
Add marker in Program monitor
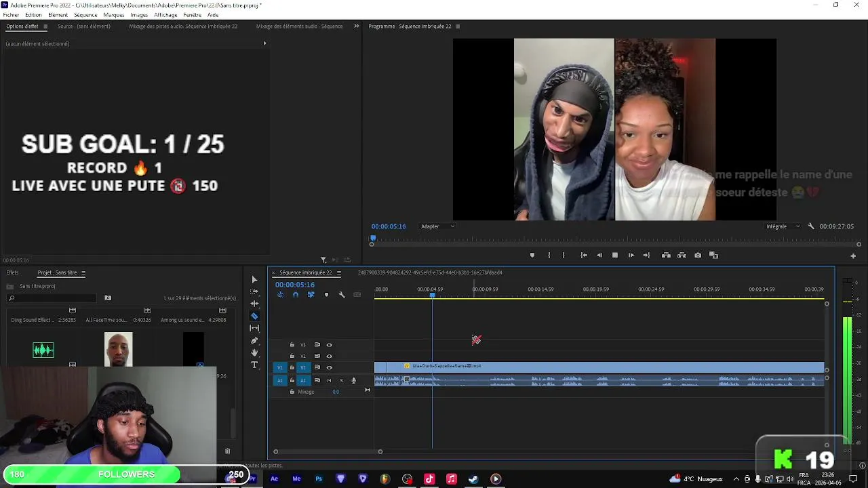tap(532, 256)
